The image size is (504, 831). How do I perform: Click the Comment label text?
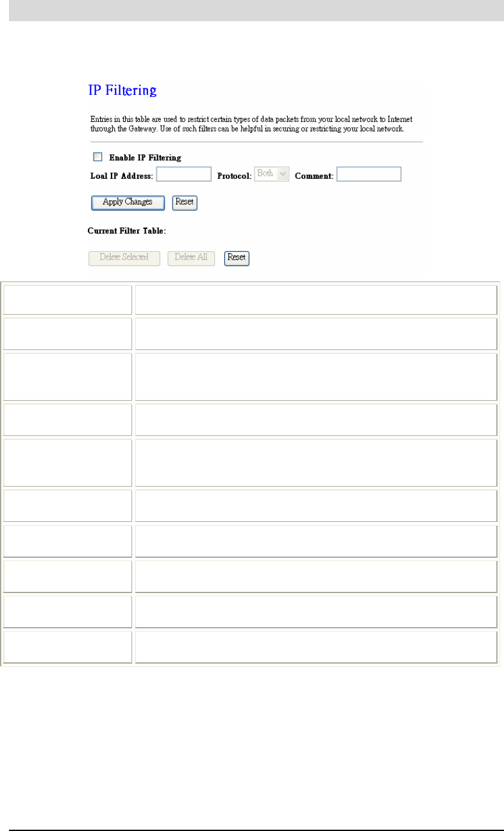314,176
